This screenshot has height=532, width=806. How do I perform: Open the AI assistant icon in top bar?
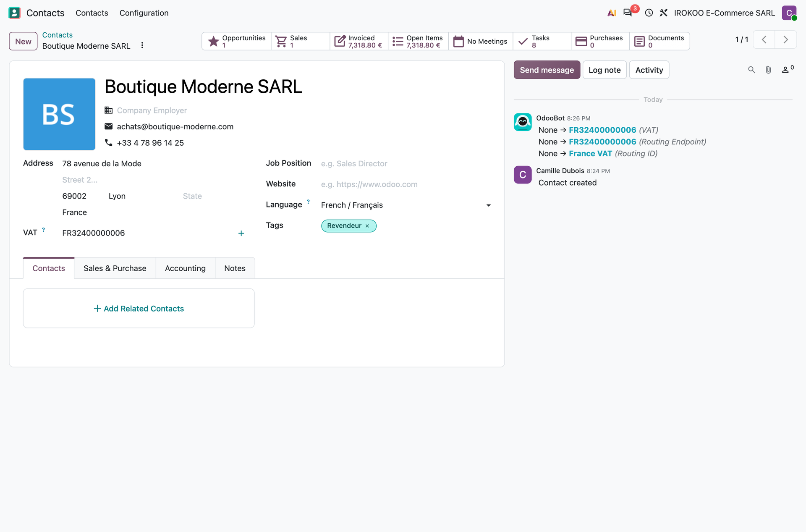[x=612, y=13]
